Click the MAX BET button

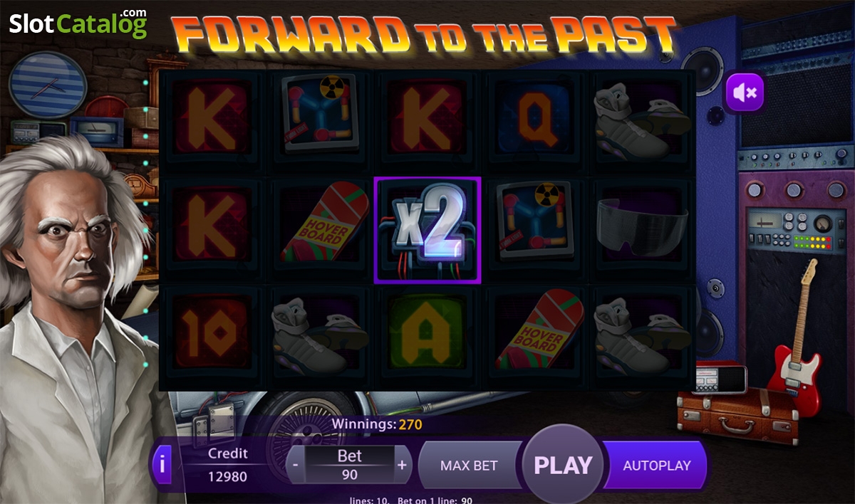469,466
